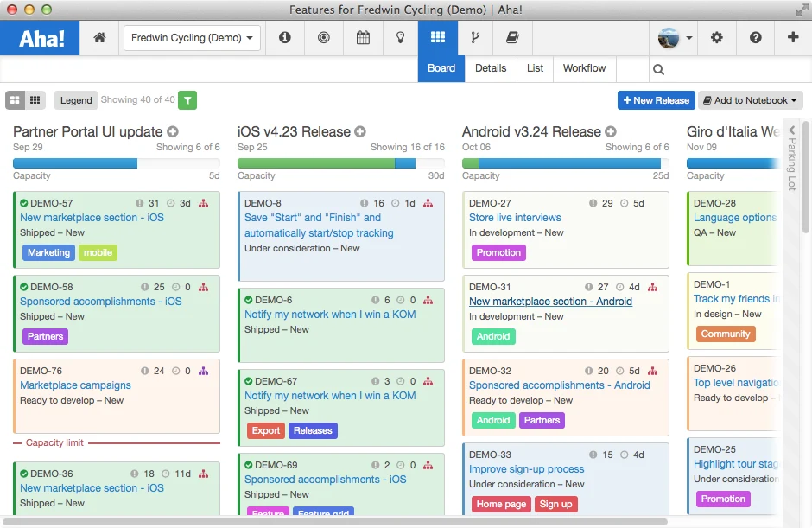Click the clock estimate icon on DEMO-33
Viewport: 812px width, 528px height.
point(624,455)
